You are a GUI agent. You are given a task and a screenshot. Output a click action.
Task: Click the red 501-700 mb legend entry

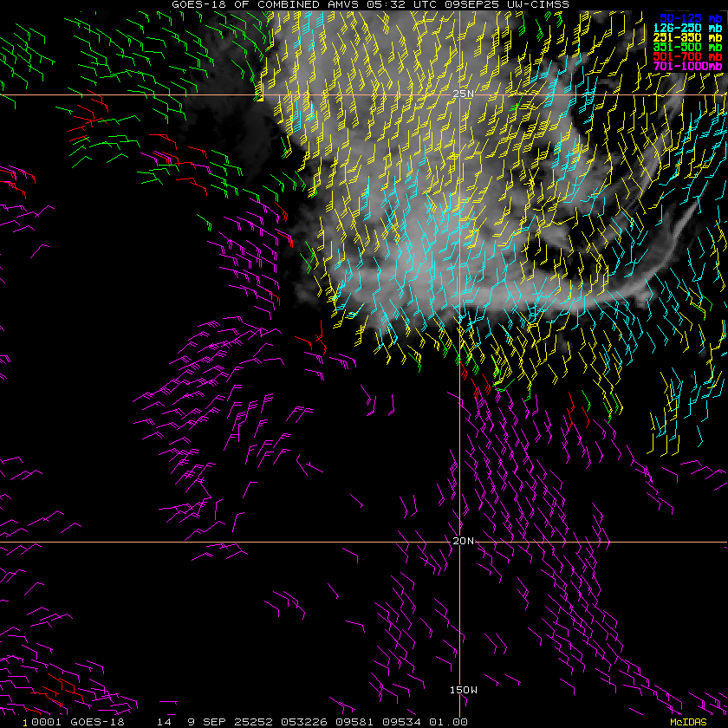(690, 56)
